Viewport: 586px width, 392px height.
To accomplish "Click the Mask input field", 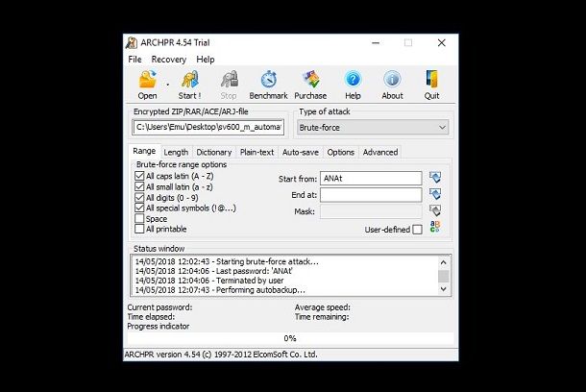I will point(371,211).
